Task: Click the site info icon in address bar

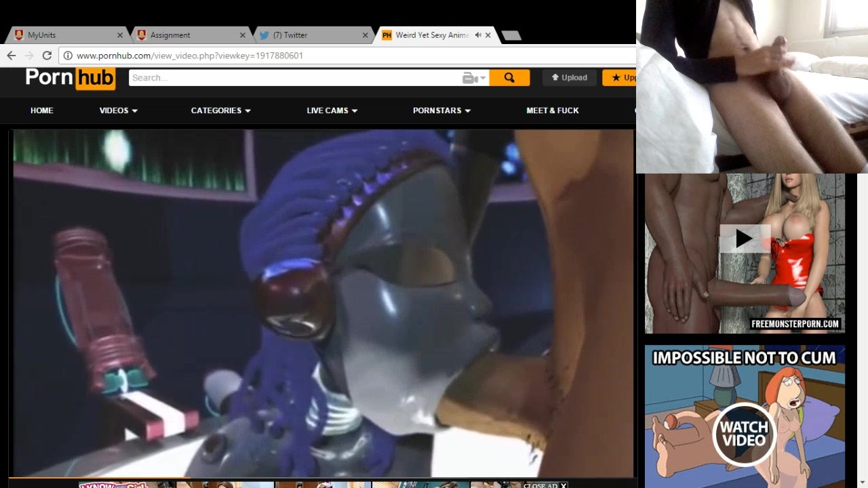Action: pyautogui.click(x=68, y=56)
